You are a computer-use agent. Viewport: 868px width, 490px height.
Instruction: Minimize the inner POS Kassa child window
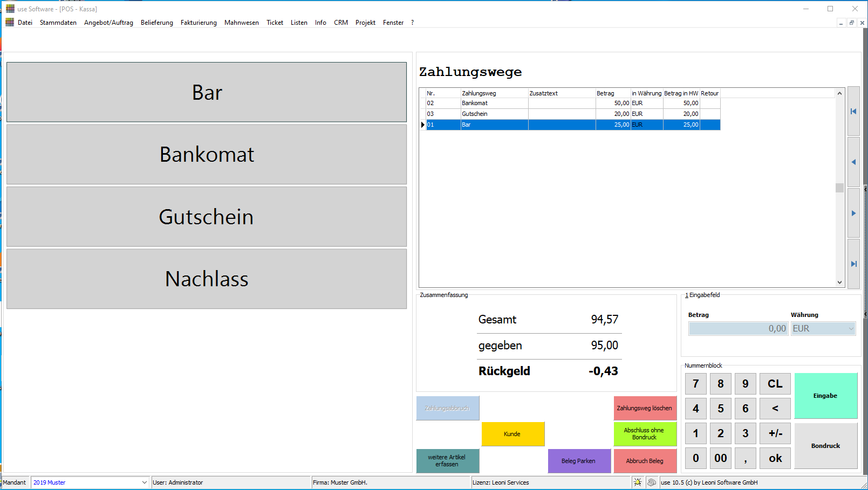pyautogui.click(x=841, y=23)
